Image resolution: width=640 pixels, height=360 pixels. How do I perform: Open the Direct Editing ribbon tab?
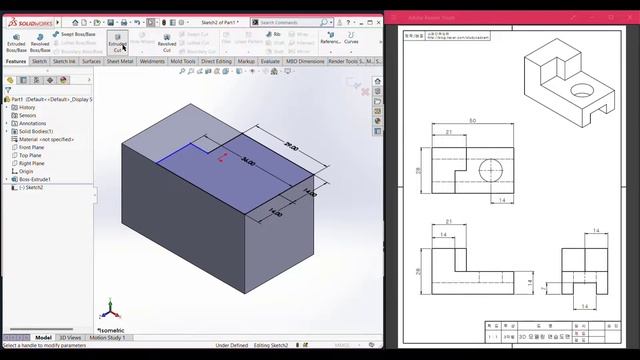click(x=216, y=61)
